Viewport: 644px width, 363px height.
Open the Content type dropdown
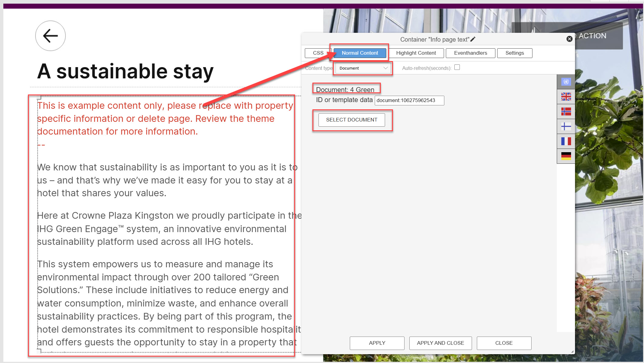pos(363,68)
